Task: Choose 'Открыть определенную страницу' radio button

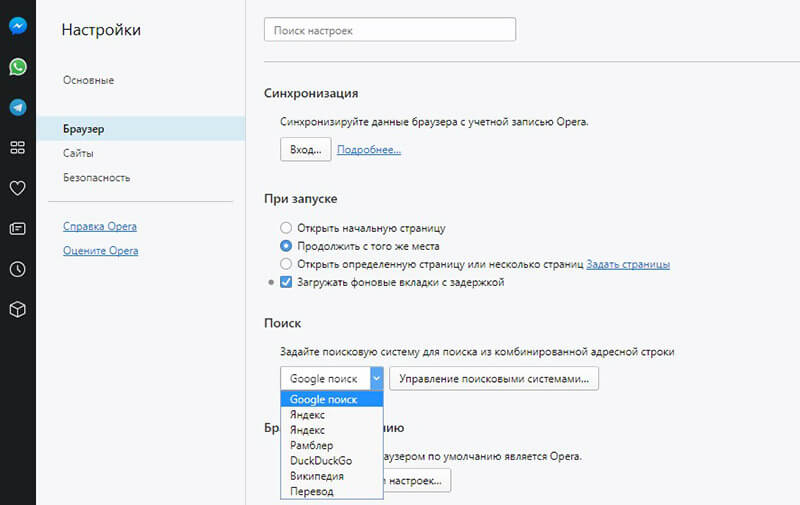Action: coord(286,264)
